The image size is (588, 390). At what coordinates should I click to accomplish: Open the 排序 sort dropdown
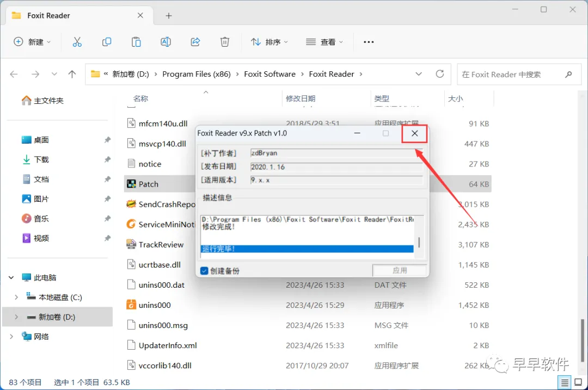click(x=269, y=42)
